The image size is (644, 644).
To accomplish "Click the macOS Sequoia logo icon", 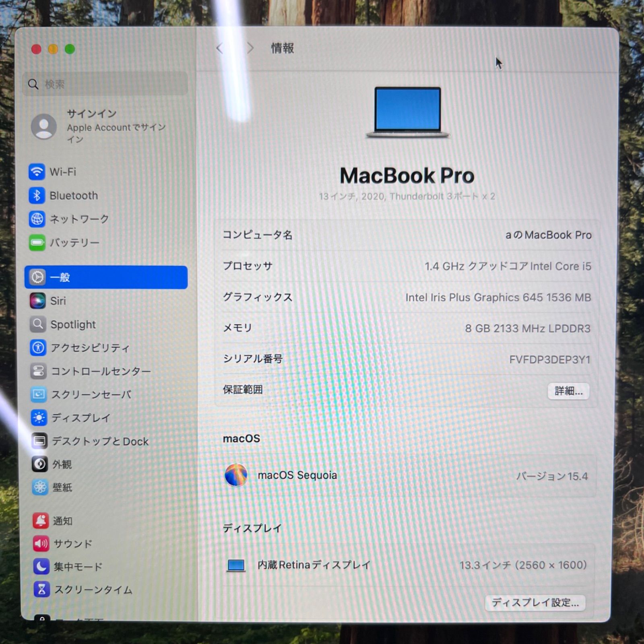I will click(236, 475).
